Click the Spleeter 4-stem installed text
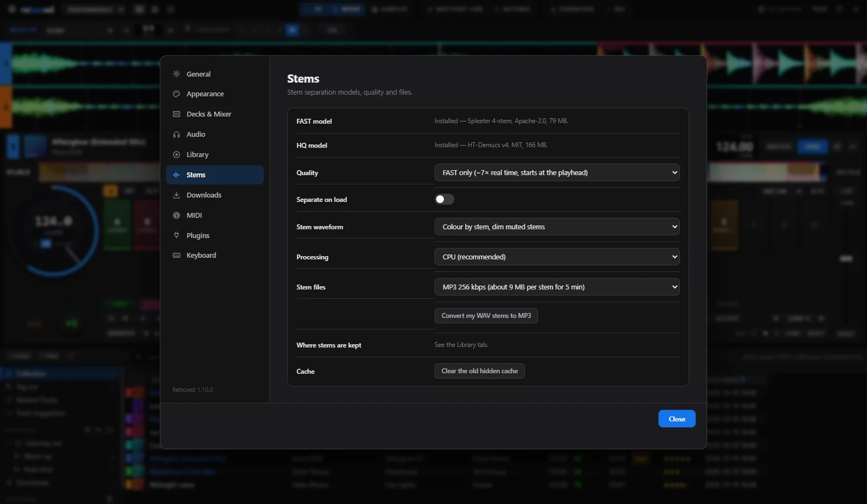The width and height of the screenshot is (867, 504). click(x=501, y=121)
